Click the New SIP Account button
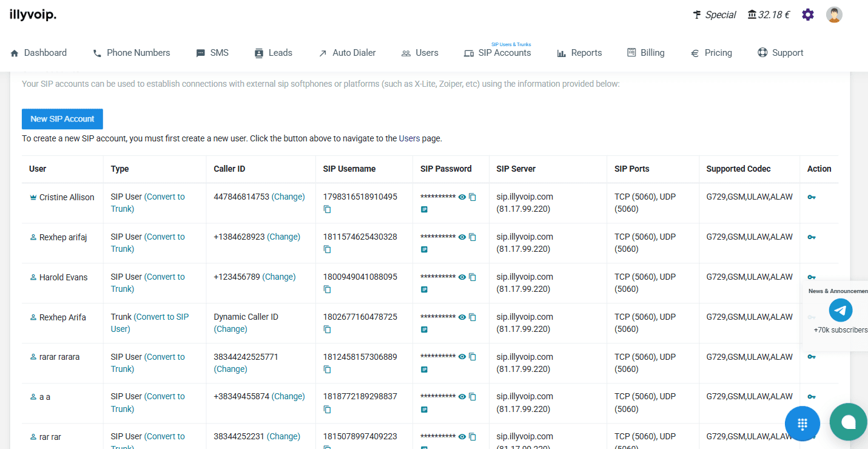 point(62,119)
